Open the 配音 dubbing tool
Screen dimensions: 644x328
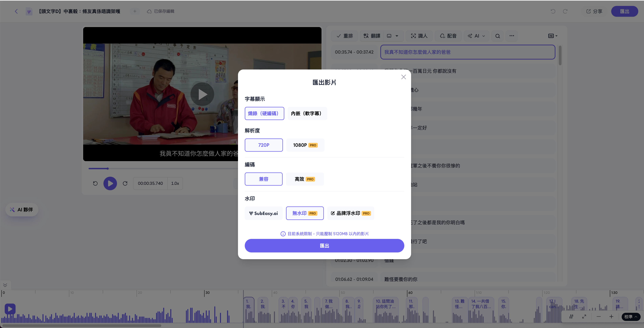click(448, 36)
